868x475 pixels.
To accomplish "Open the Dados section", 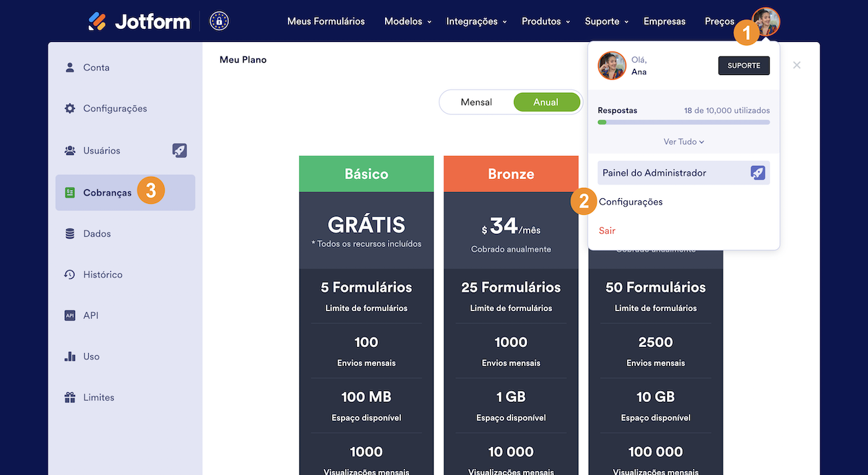I will 125,233.
